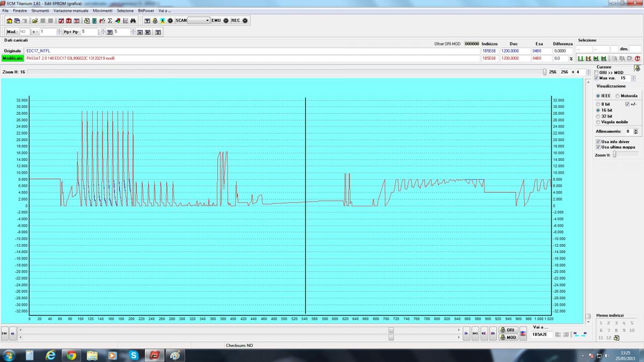Open the Selezione menu
Screen dimensions: 644x362
[x=125, y=11]
